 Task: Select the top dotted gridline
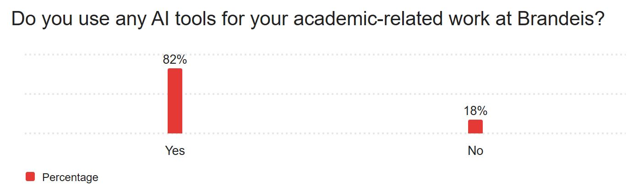[x=321, y=55]
